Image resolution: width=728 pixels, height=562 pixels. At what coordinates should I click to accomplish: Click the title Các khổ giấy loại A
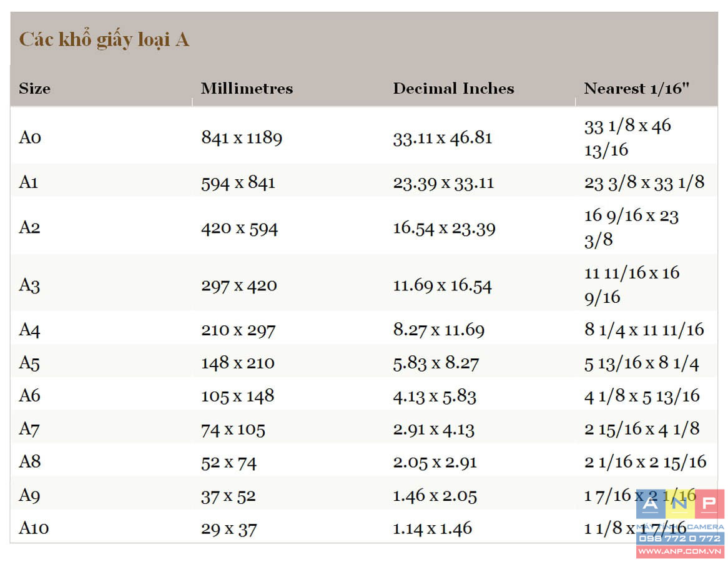(x=104, y=39)
